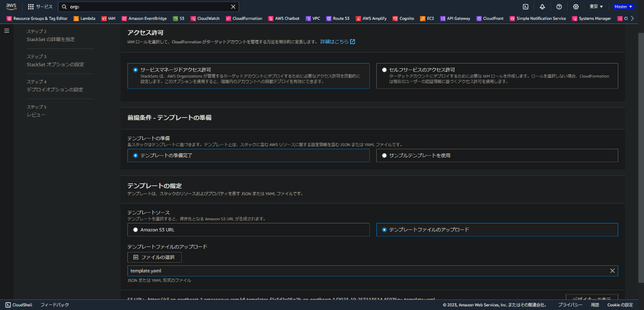Open the Services grid menu
This screenshot has width=644, height=310.
click(40, 7)
